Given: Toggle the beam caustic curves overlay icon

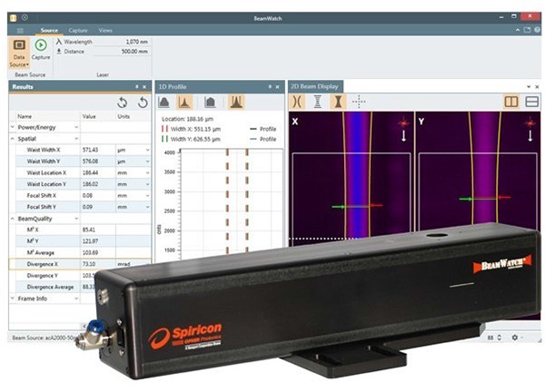Looking at the screenshot, I should [297, 102].
